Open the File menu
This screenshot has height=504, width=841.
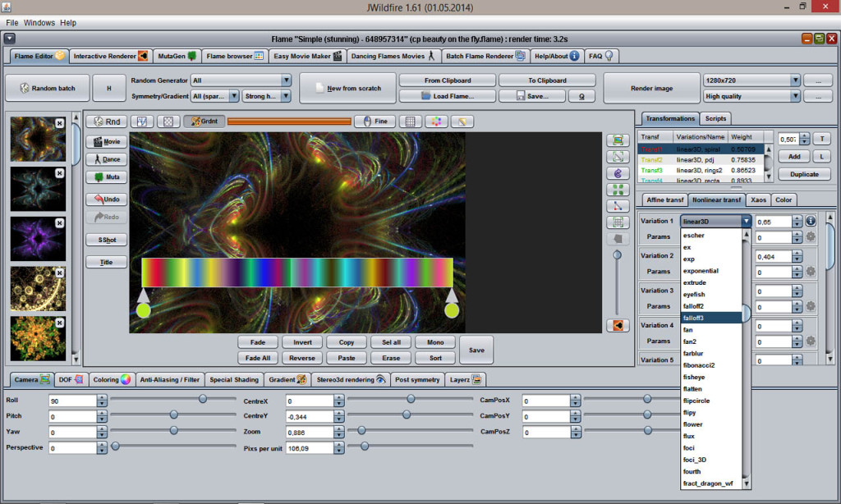click(11, 22)
